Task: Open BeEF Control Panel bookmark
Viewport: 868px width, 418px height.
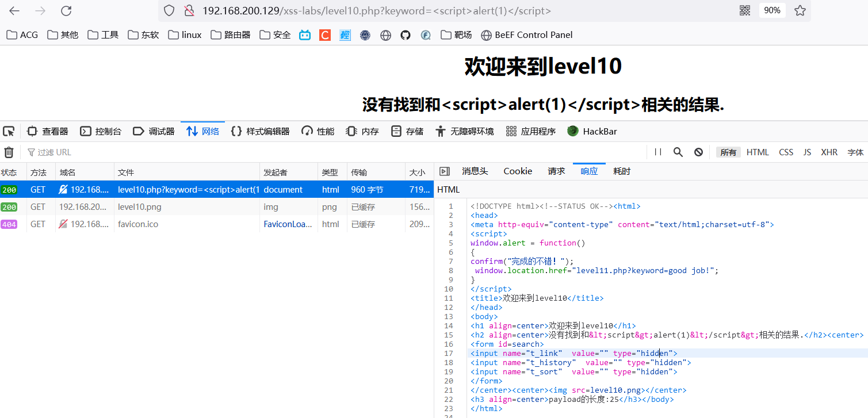Action: (x=527, y=35)
